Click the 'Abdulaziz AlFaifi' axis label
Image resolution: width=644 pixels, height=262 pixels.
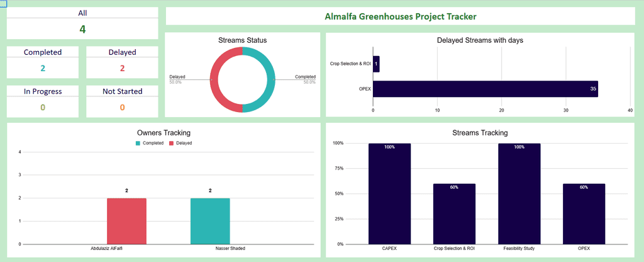coord(106,249)
